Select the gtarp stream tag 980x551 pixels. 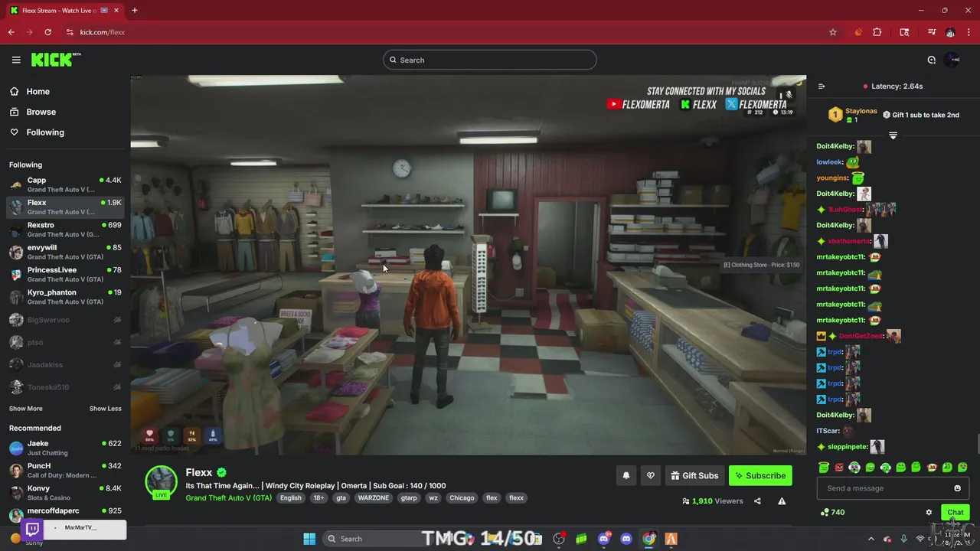tap(409, 498)
